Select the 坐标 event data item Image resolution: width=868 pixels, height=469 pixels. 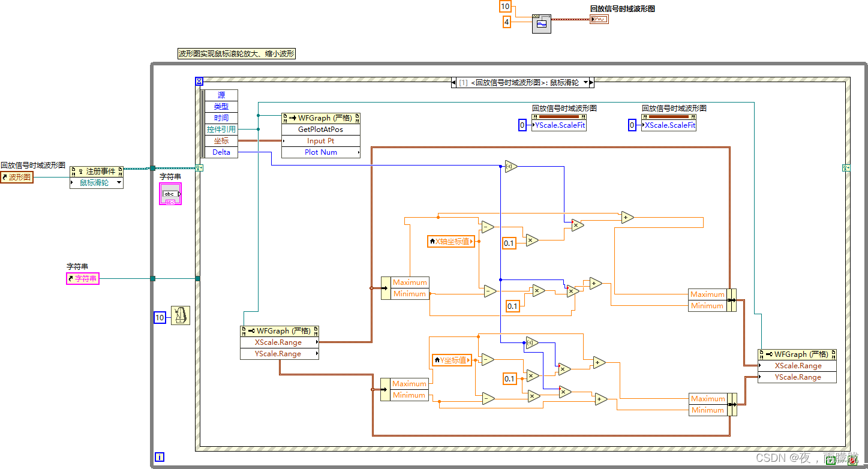(221, 140)
